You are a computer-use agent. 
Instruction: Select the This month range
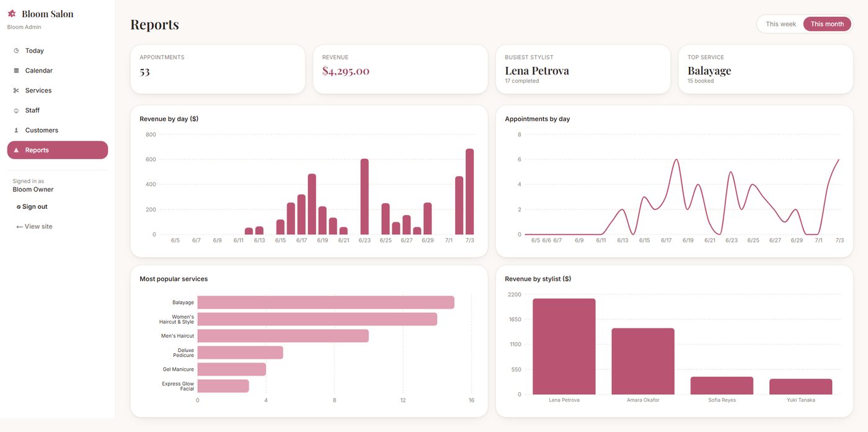coord(827,24)
